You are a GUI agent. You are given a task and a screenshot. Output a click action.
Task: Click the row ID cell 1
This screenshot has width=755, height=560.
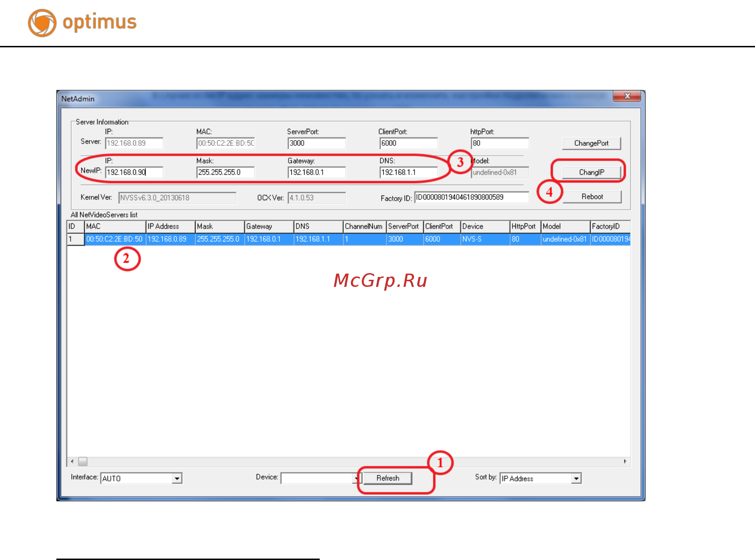click(76, 239)
